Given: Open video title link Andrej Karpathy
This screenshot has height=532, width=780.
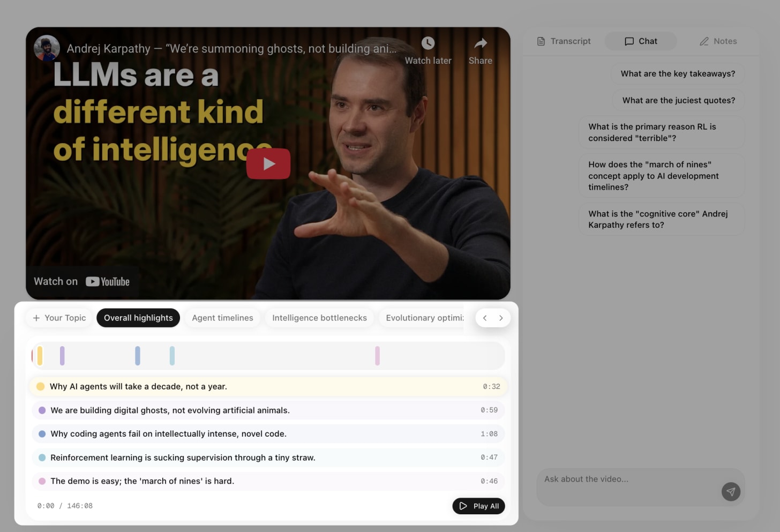Looking at the screenshot, I should click(231, 49).
